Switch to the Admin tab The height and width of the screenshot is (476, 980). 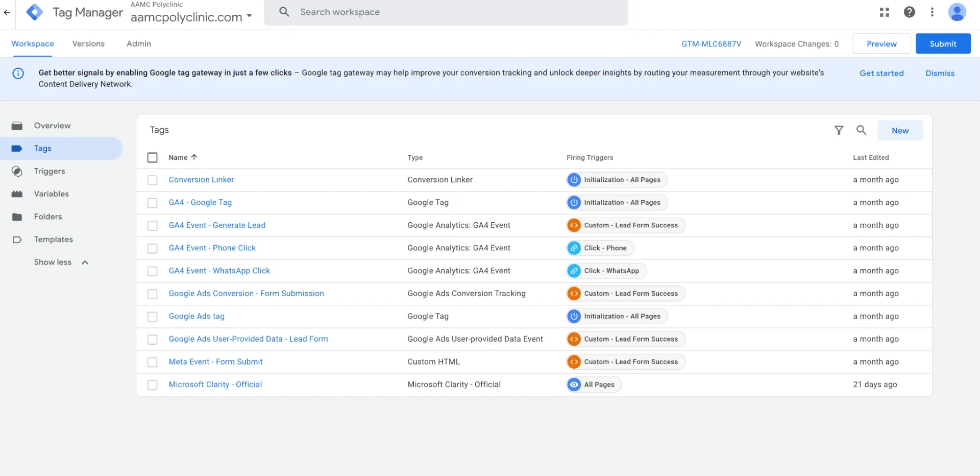pos(139,44)
